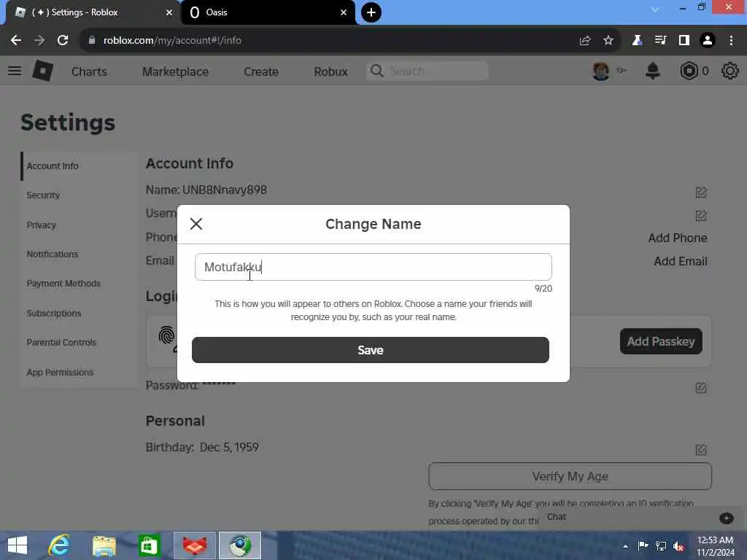Open the Windows Start button

pos(18,545)
